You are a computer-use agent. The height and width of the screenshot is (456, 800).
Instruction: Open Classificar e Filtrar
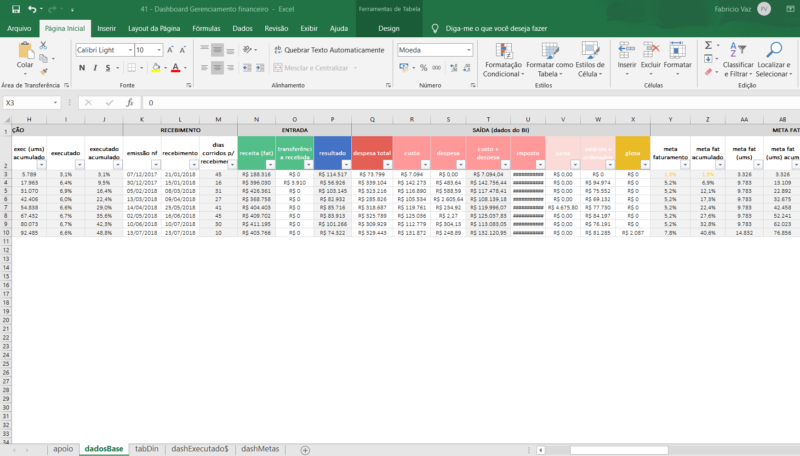point(738,60)
